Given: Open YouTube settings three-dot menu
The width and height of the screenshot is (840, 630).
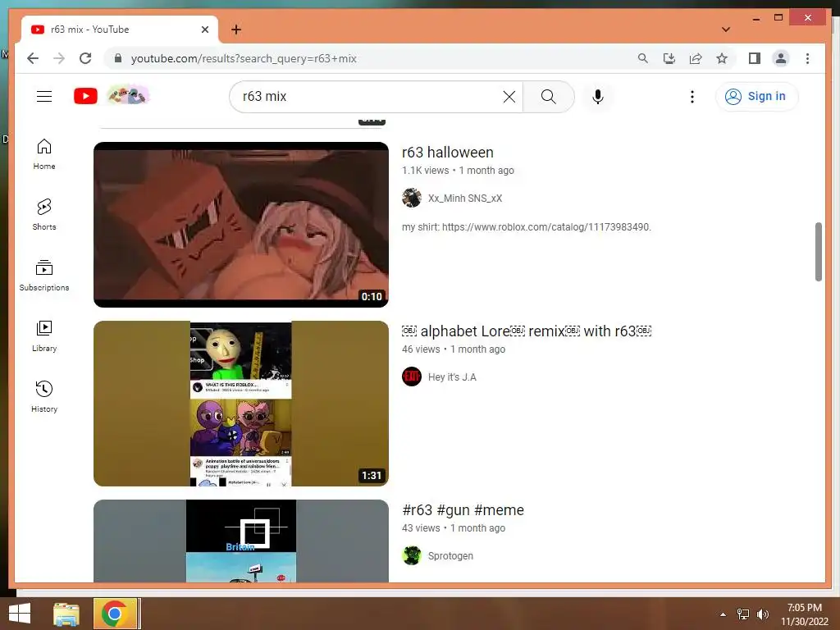Looking at the screenshot, I should click(x=692, y=97).
